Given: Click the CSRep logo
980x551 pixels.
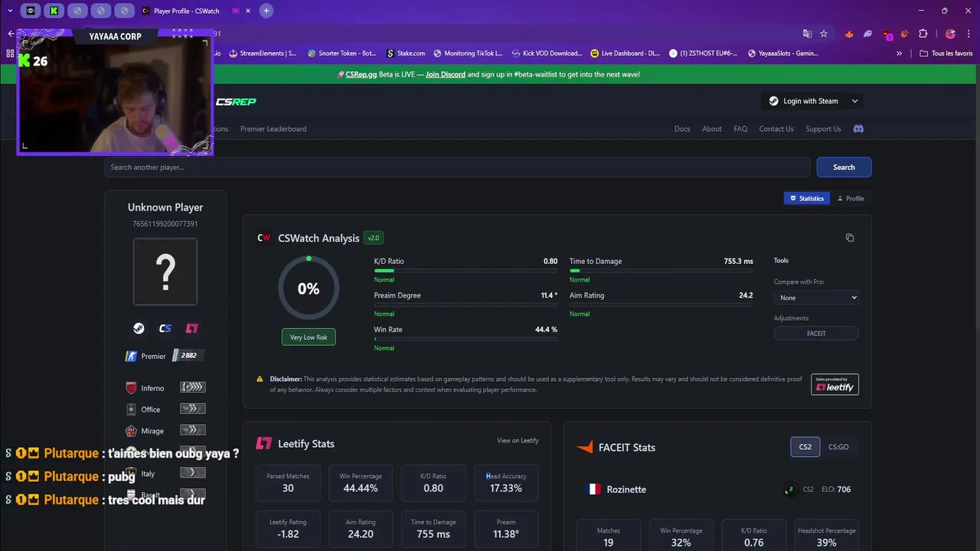Looking at the screenshot, I should click(x=236, y=102).
